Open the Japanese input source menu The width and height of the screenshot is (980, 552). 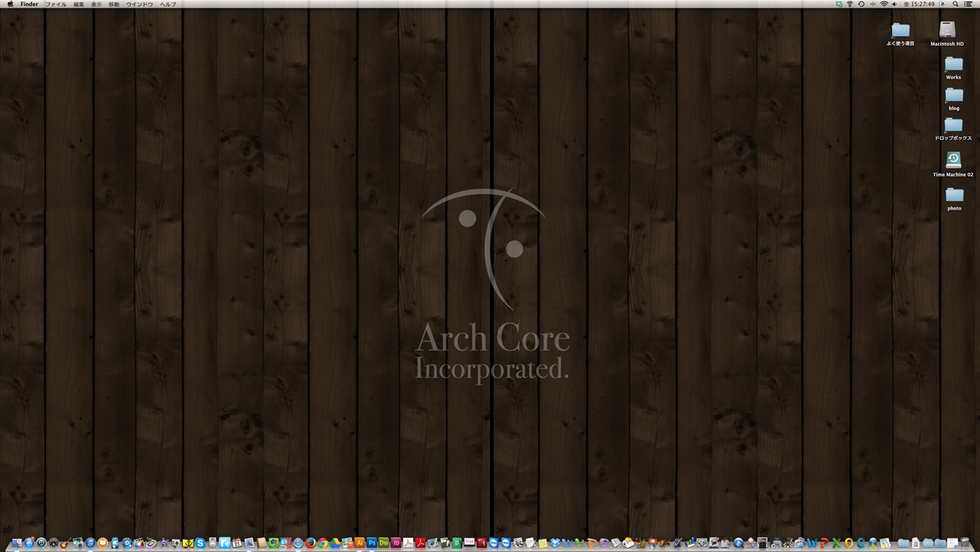(943, 4)
